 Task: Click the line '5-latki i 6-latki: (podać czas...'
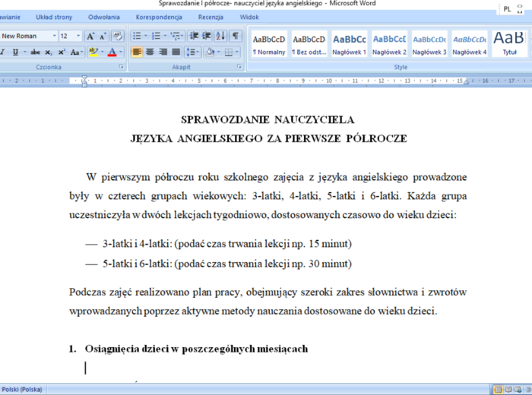click(x=227, y=264)
